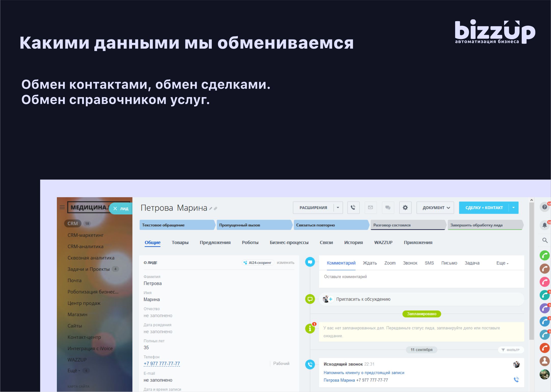Viewport: 551px width, 392px height.
Task: Click the magnifier search icon on right panel
Action: [545, 240]
